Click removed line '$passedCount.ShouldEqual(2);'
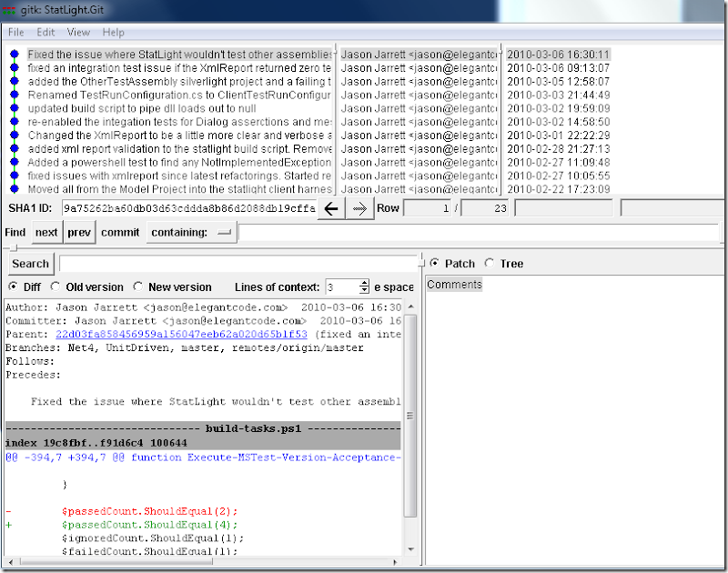Viewport: 728px width, 573px height. tap(149, 511)
